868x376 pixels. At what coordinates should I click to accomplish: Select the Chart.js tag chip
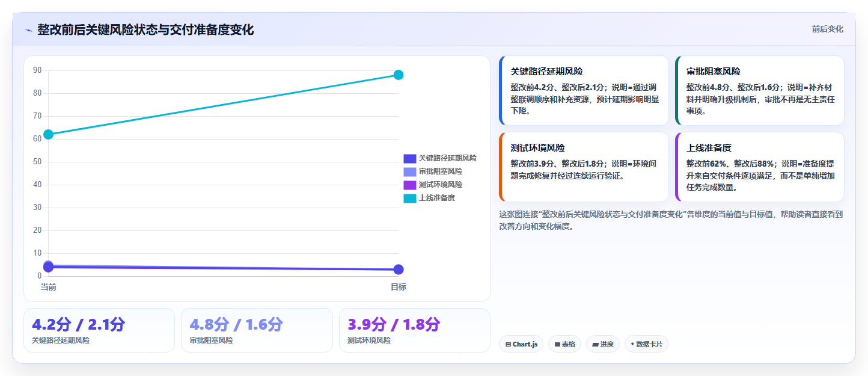(x=521, y=344)
